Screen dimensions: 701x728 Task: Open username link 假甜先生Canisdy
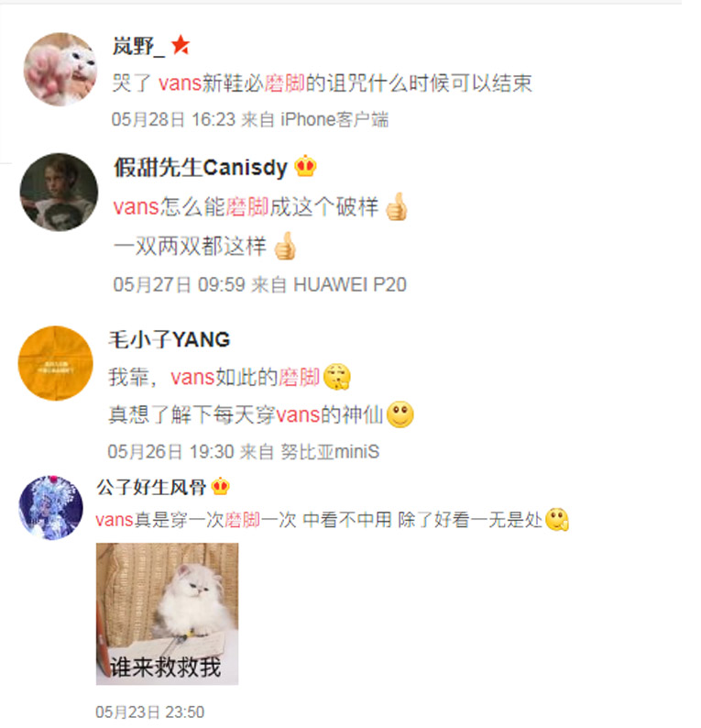tap(201, 167)
